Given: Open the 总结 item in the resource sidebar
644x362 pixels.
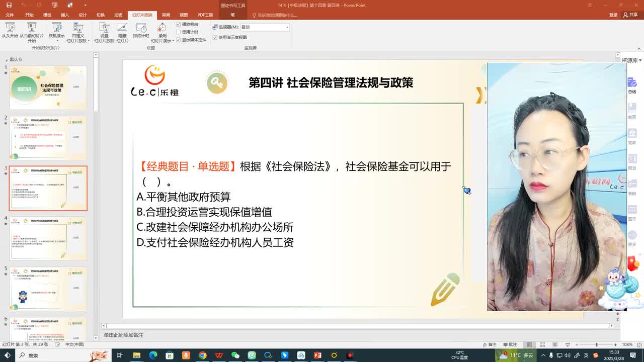Looking at the screenshot, I should pyautogui.click(x=632, y=85).
